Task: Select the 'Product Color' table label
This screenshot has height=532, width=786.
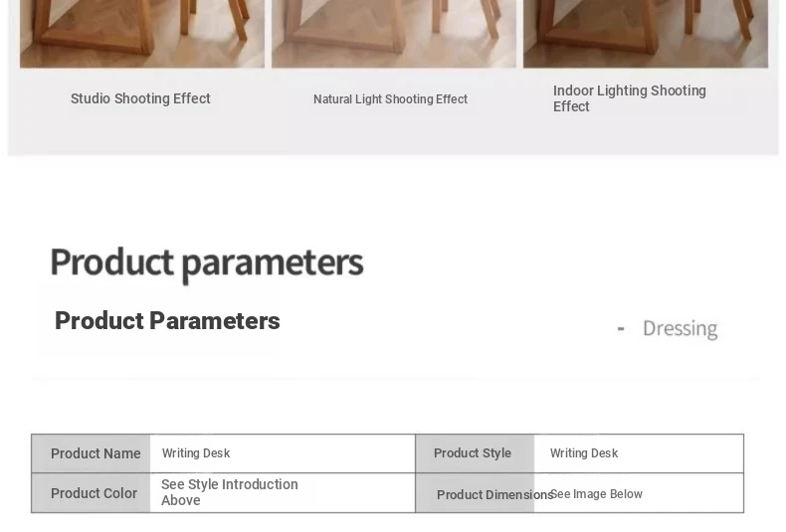Action: click(x=94, y=493)
